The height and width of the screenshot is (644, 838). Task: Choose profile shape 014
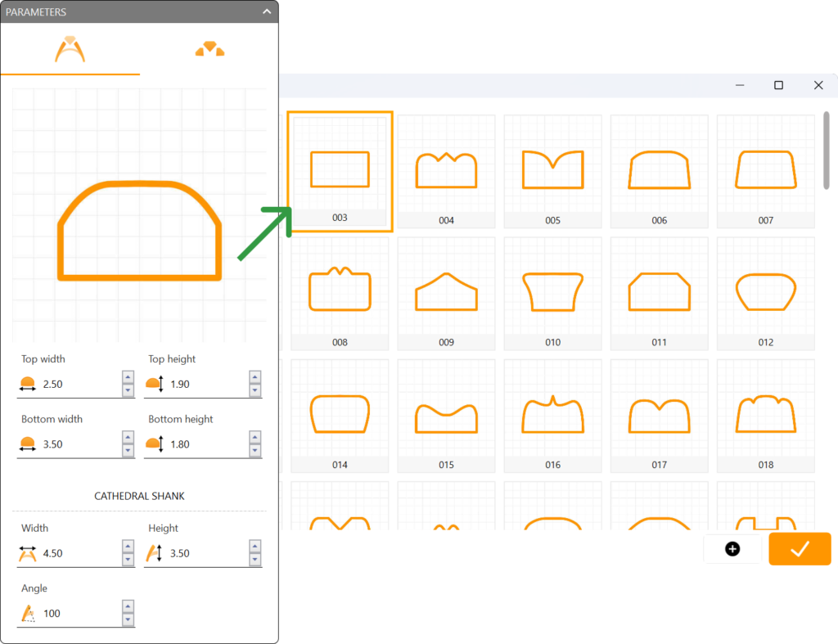(x=340, y=415)
